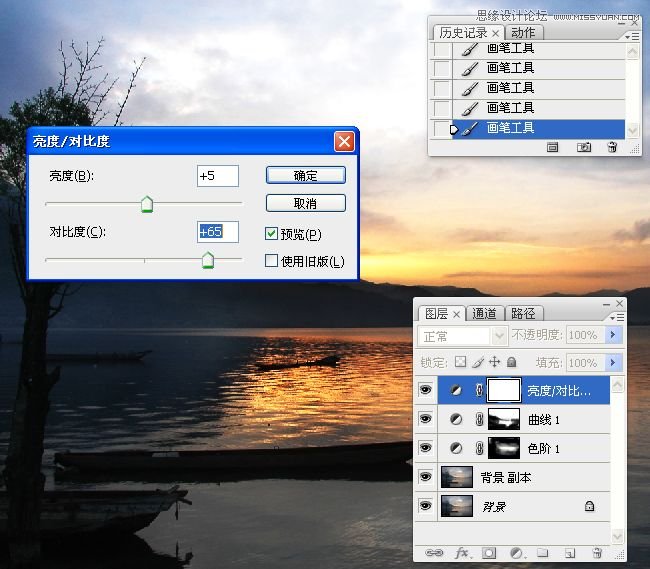Switch to the 通道 tab
The height and width of the screenshot is (569, 650).
(484, 314)
